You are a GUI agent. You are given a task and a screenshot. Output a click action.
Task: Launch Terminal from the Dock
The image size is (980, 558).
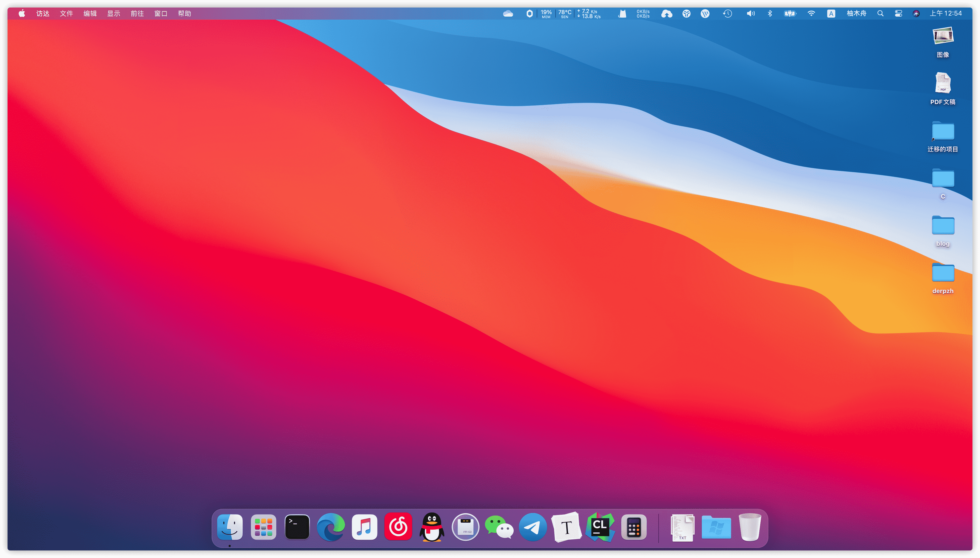(x=297, y=527)
